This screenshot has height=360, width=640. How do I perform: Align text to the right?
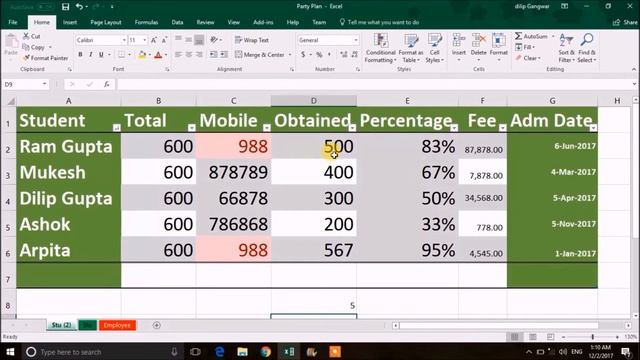pos(199,54)
